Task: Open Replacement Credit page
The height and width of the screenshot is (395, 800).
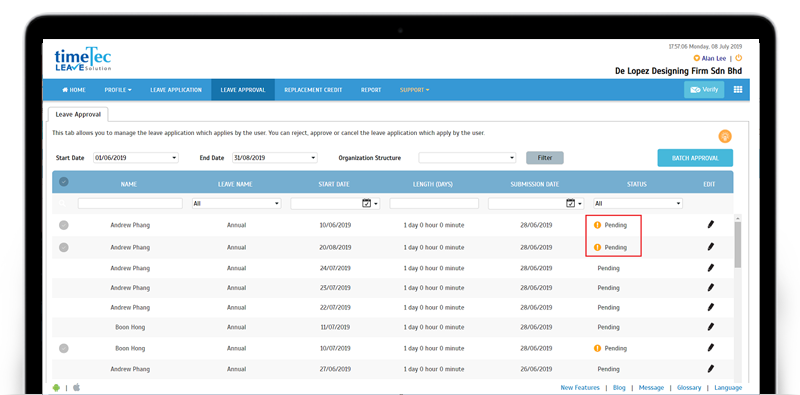Action: pyautogui.click(x=313, y=90)
